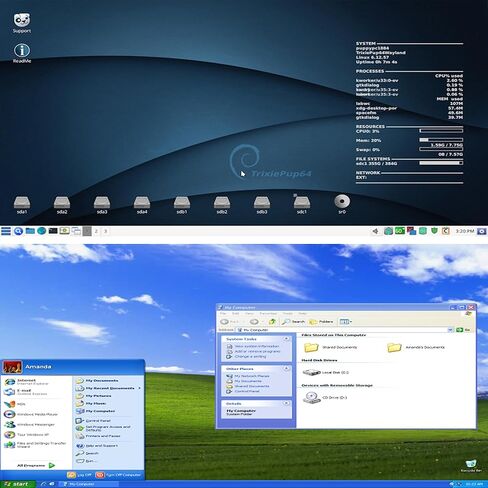
Task: Open the Shared Documents folder in file list
Action: 330,347
